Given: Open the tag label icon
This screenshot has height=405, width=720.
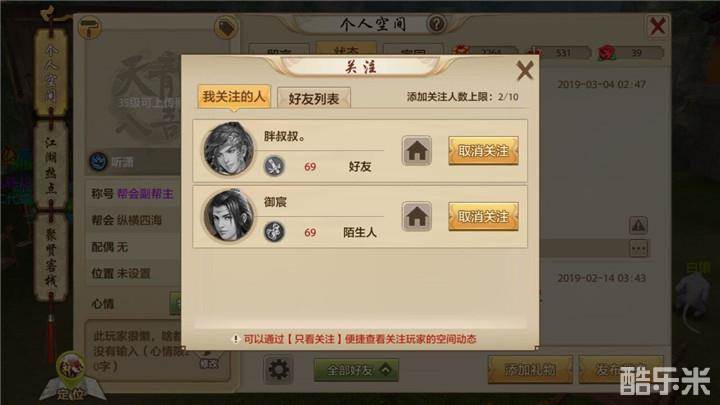Looking at the screenshot, I should [x=226, y=27].
